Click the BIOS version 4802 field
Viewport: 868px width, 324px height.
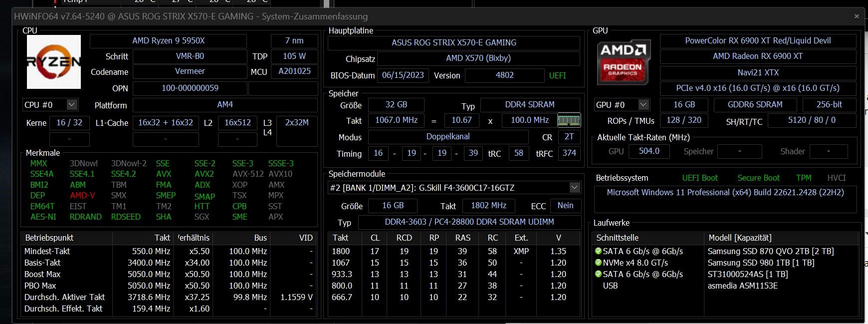[504, 75]
